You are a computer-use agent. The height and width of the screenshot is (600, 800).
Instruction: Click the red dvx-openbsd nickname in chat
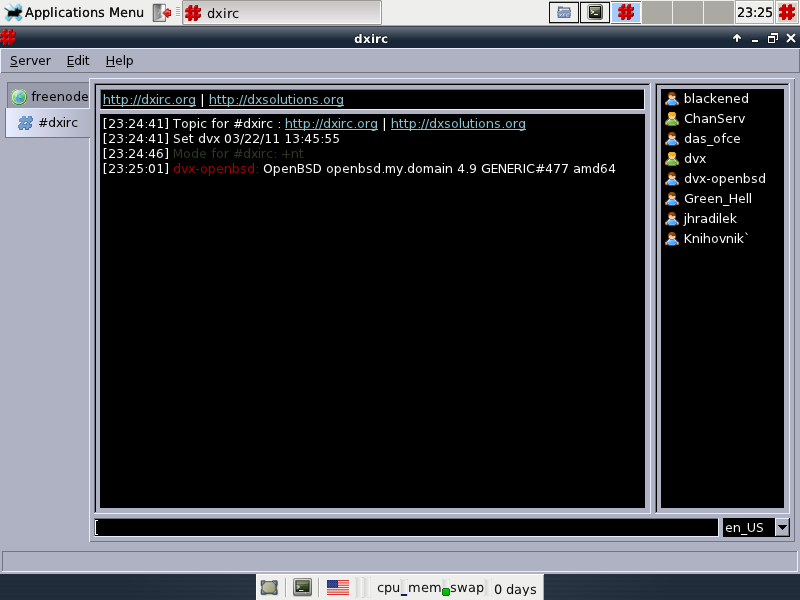pyautogui.click(x=216, y=169)
